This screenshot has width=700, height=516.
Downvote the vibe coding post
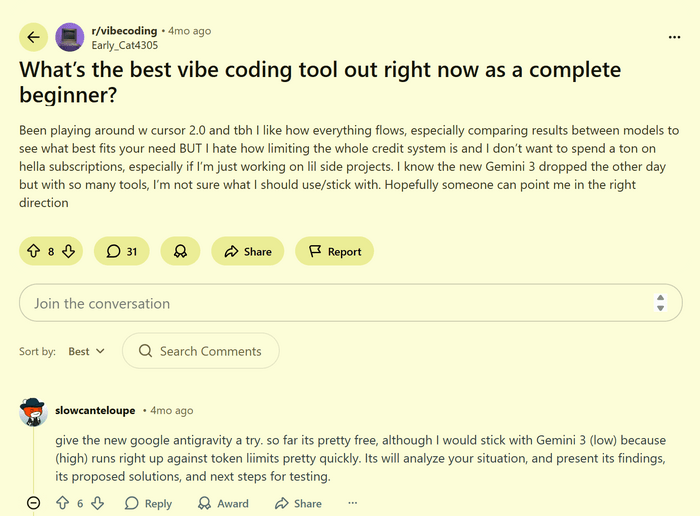click(x=68, y=252)
